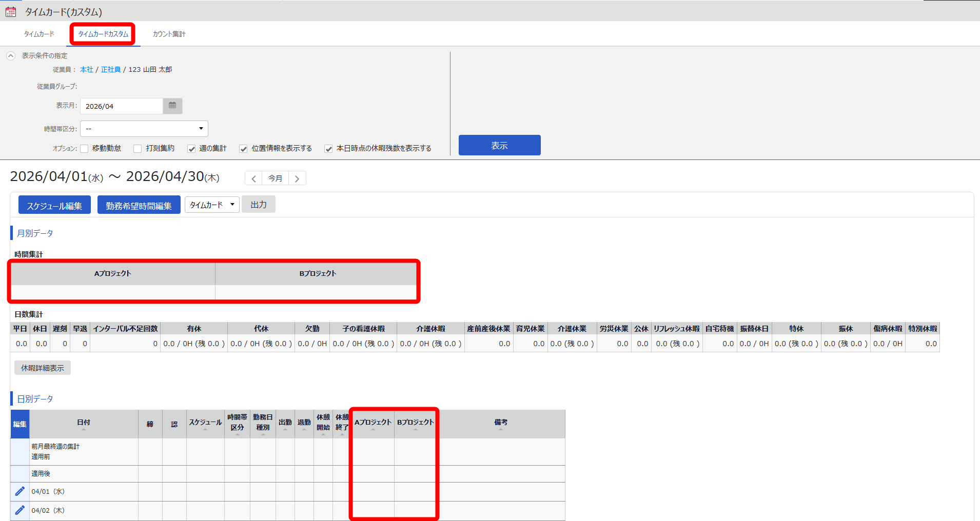Open the タイムカード output type dropdown

click(x=212, y=205)
